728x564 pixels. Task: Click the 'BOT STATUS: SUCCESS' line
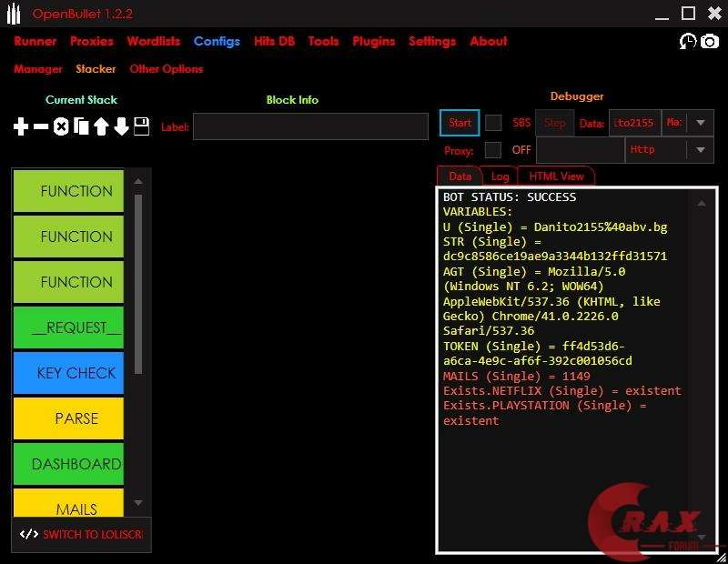click(x=510, y=196)
